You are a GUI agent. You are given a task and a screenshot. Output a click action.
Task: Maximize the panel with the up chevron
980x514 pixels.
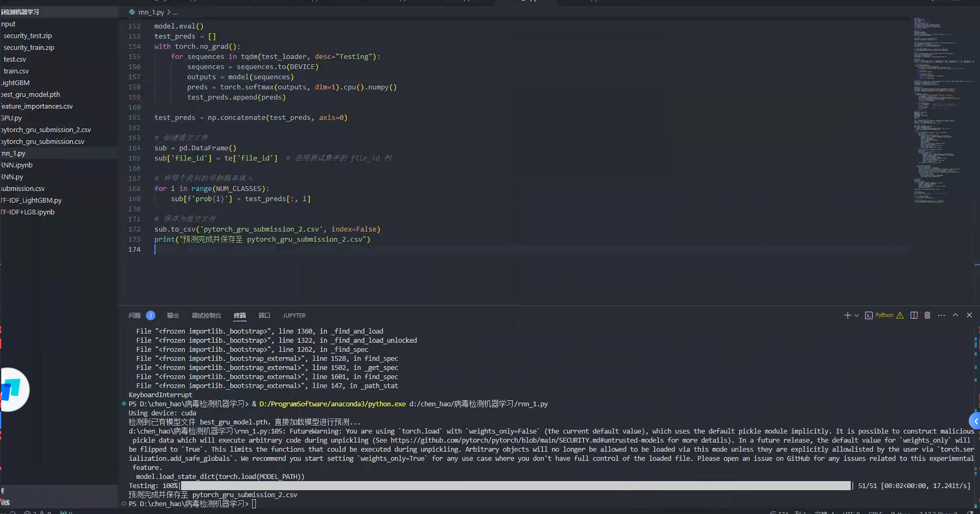pyautogui.click(x=955, y=315)
